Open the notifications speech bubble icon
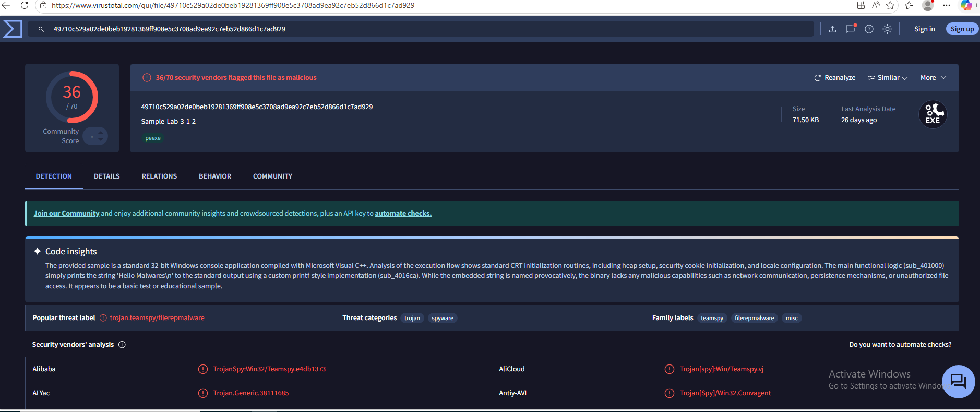Viewport: 980px width, 412px height. click(x=851, y=29)
